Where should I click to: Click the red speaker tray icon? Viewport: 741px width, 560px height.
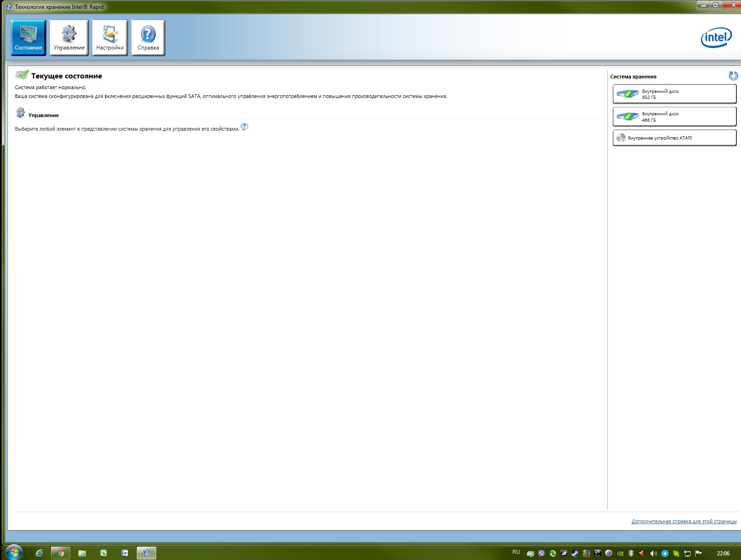coord(642,553)
